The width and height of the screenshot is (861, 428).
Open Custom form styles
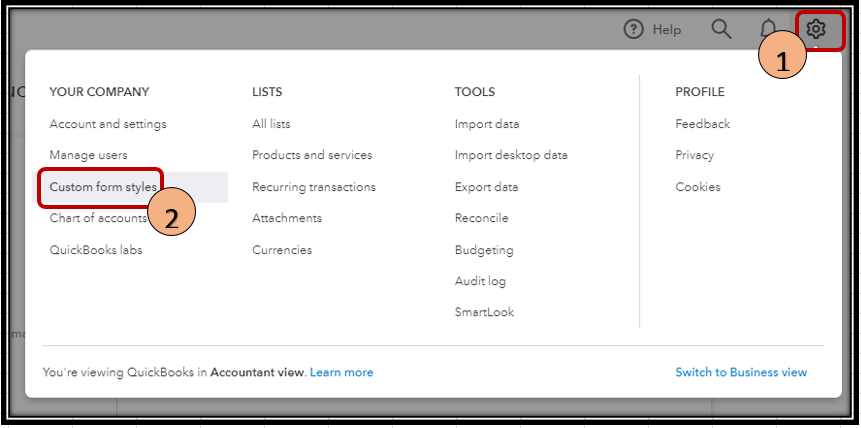pos(103,187)
